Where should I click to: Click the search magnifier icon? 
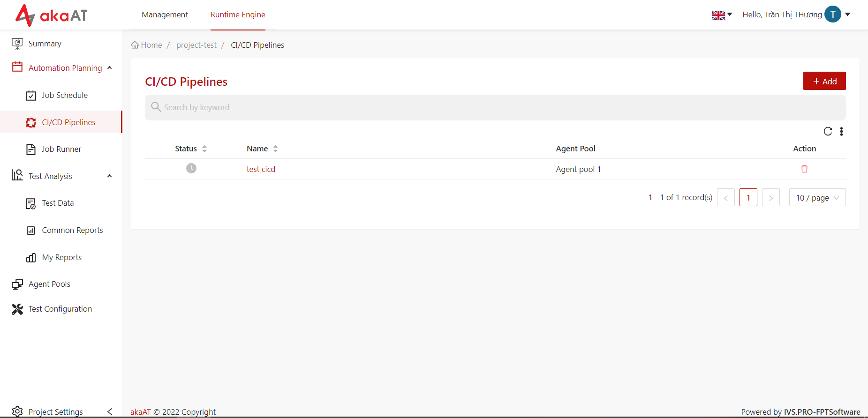click(x=156, y=107)
